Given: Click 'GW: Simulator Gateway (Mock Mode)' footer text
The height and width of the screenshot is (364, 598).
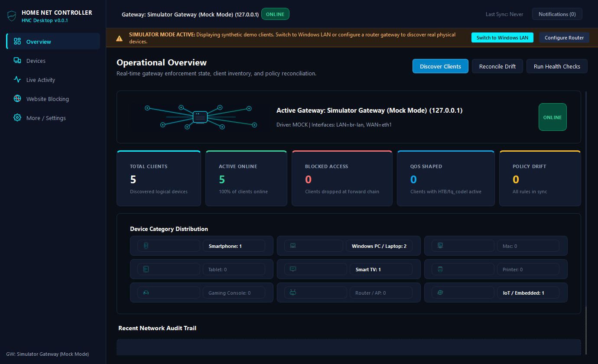Looking at the screenshot, I should click(x=48, y=354).
